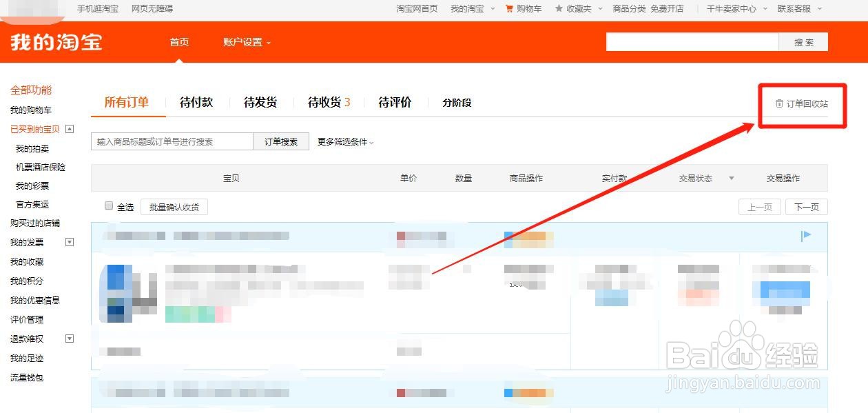Expand the 我的发票 sidebar section
The height and width of the screenshot is (413, 868).
click(x=70, y=242)
